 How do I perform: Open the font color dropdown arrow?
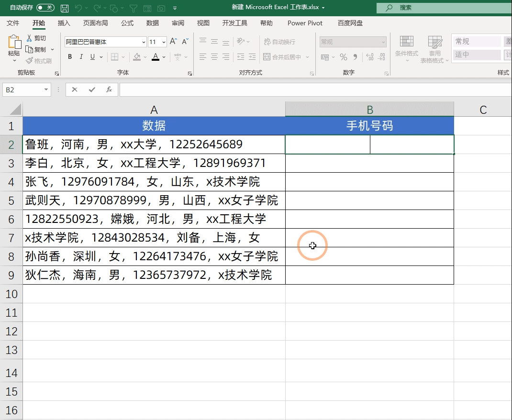tap(164, 57)
